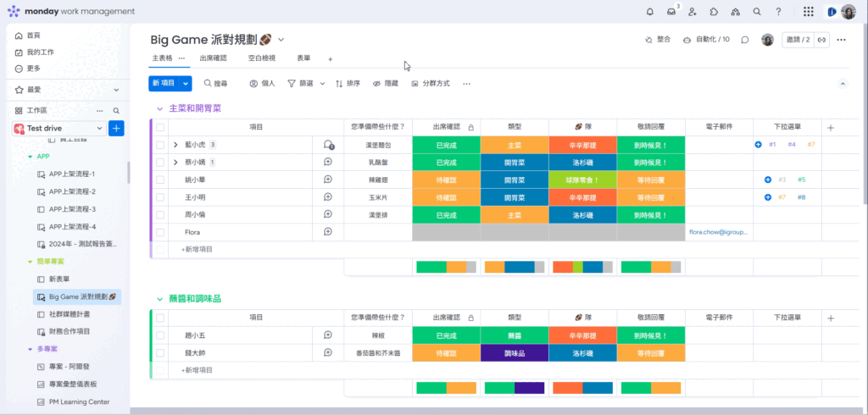Image resolution: width=868 pixels, height=415 pixels.
Task: Open workspace options three dots
Action: coord(100,111)
